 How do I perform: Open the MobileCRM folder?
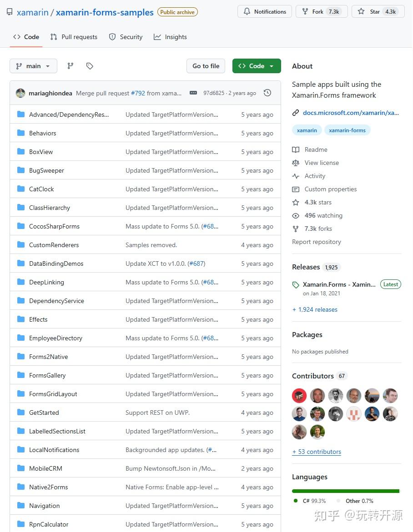point(45,468)
